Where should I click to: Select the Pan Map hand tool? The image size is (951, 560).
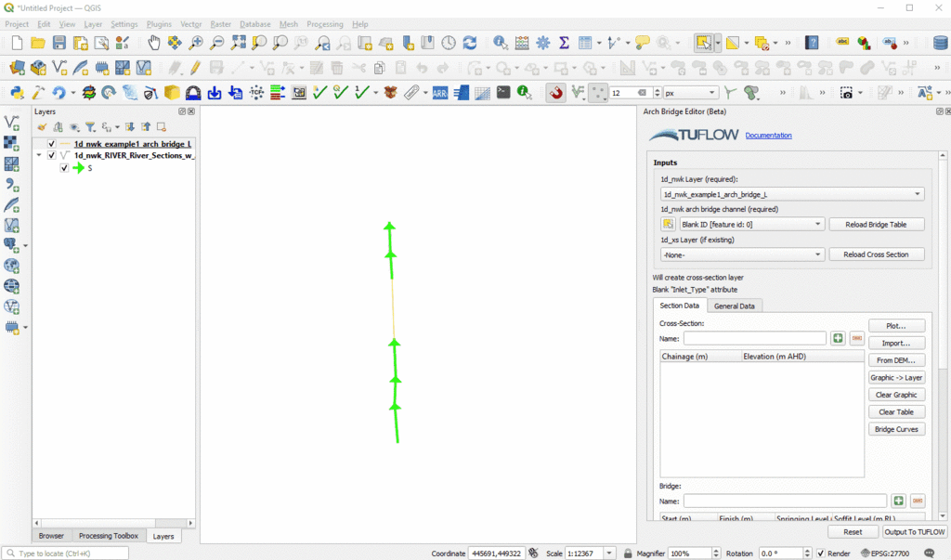point(153,43)
